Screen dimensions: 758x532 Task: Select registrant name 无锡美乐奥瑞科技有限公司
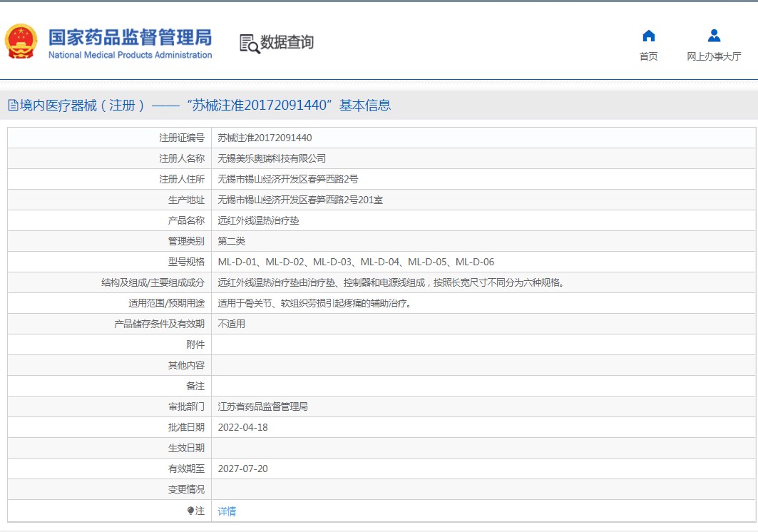(x=272, y=158)
